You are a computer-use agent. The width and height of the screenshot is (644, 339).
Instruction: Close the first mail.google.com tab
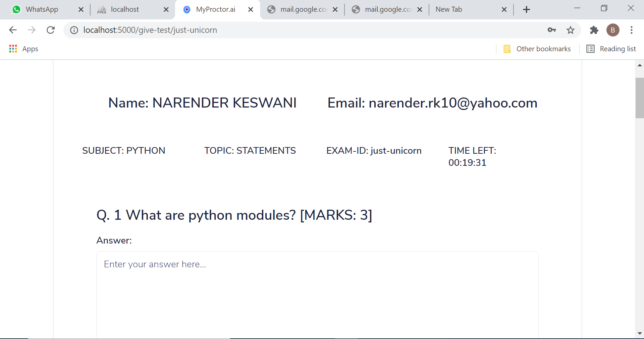coord(335,10)
